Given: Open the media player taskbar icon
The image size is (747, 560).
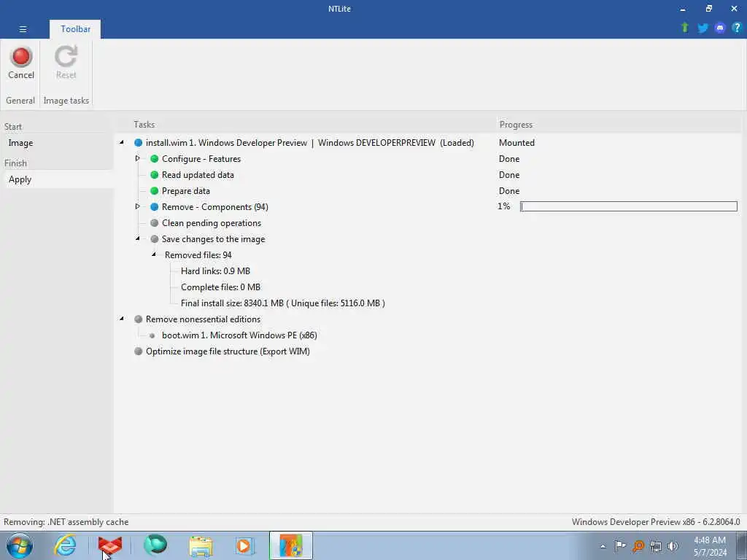Looking at the screenshot, I should [x=245, y=545].
